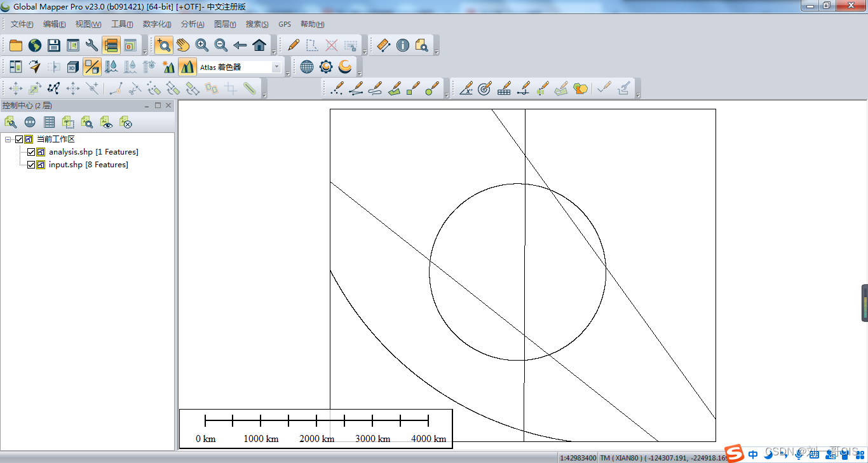Screen dimensions: 868x463
Task: Select the create area feature pencil tool
Action: [x=395, y=88]
